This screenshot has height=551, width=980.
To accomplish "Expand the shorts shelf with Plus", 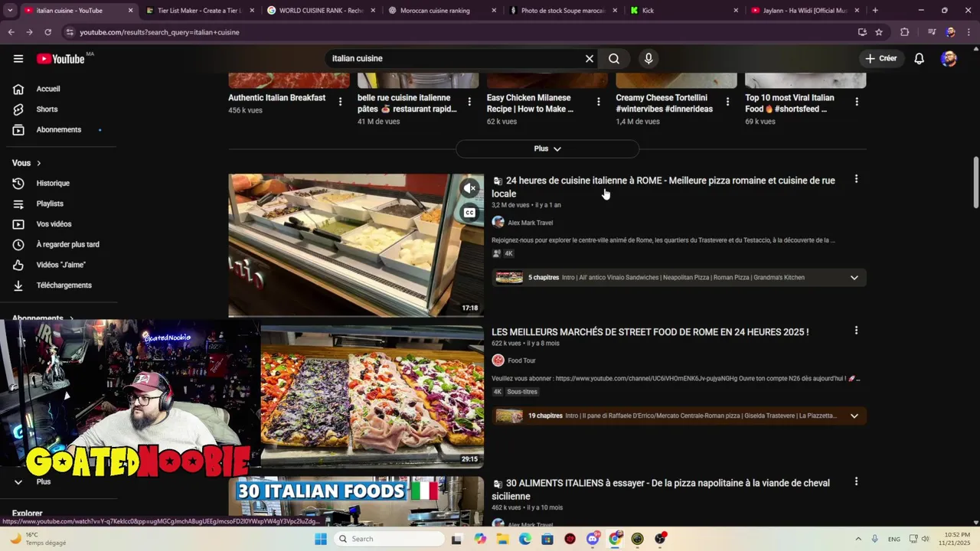I will pyautogui.click(x=547, y=148).
